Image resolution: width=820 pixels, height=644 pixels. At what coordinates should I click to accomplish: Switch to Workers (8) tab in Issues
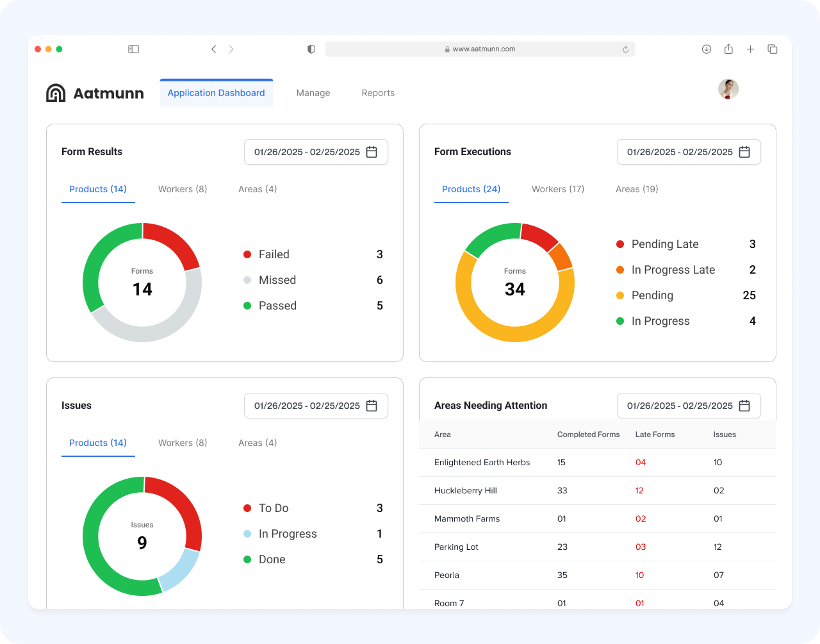tap(183, 443)
